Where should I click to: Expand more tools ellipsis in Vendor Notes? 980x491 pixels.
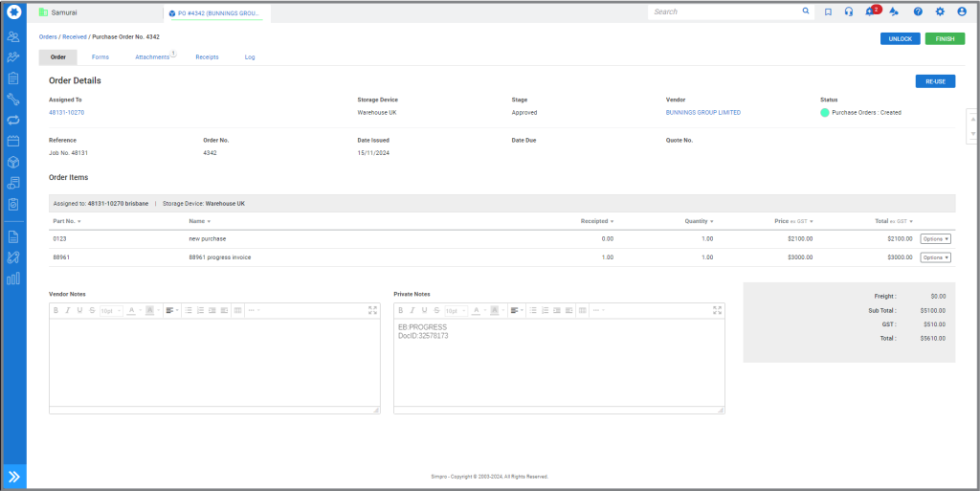254,310
